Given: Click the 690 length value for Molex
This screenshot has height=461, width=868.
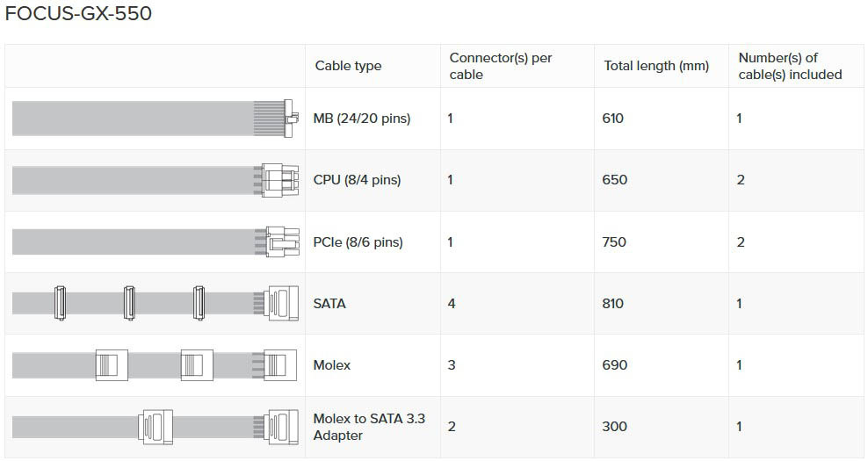Looking at the screenshot, I should pyautogui.click(x=615, y=364).
